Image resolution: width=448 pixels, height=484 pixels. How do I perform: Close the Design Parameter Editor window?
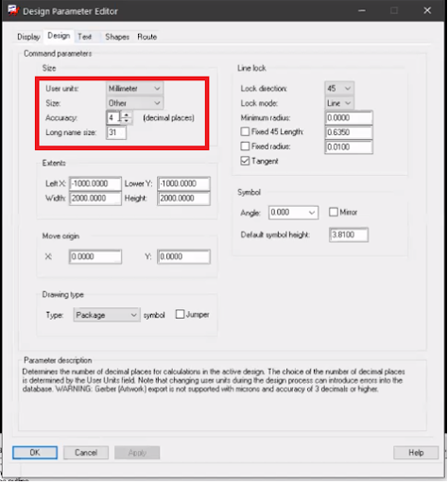(427, 10)
